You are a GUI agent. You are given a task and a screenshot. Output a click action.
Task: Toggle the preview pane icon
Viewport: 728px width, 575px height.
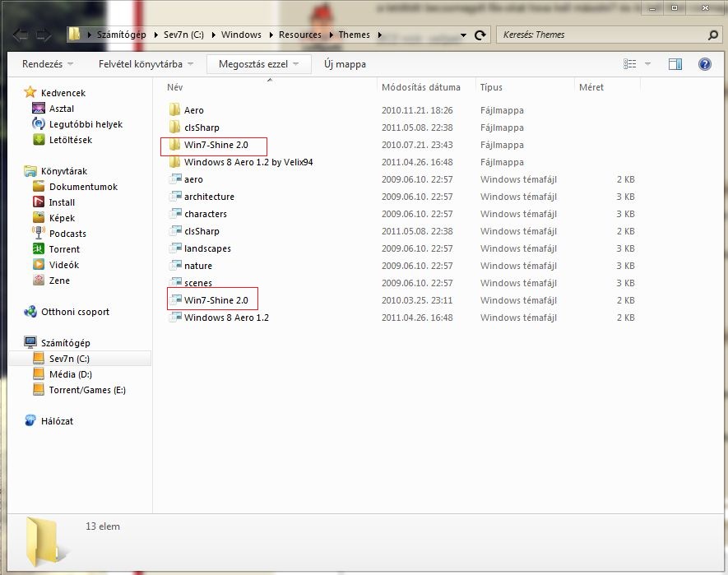coord(675,64)
